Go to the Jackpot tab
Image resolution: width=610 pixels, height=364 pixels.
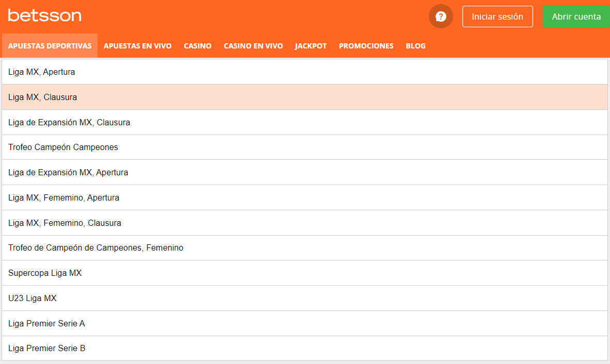pyautogui.click(x=311, y=46)
